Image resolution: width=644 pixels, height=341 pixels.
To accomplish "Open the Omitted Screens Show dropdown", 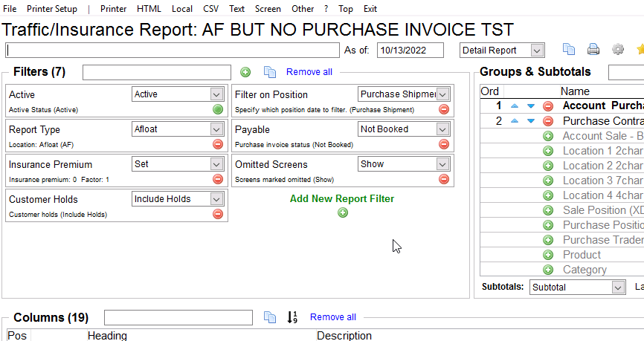I will [442, 164].
